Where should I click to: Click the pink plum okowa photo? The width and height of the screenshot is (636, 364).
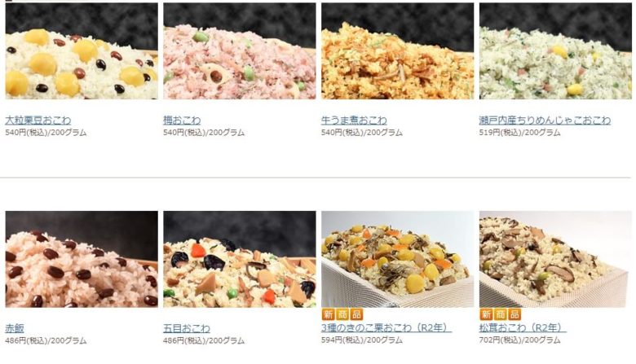pos(239,51)
